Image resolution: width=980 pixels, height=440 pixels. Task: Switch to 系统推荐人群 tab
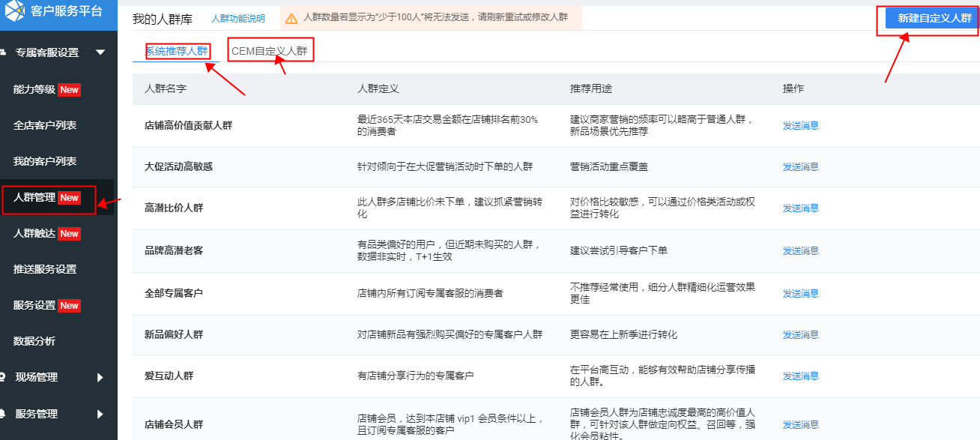point(177,51)
